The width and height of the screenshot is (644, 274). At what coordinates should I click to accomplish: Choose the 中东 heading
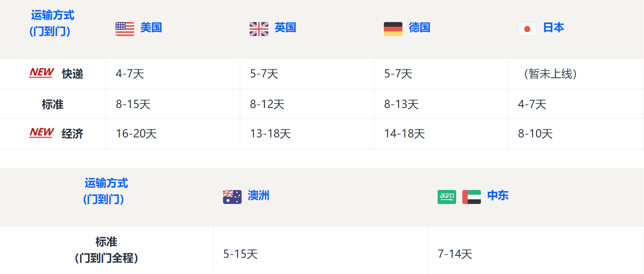tap(498, 195)
